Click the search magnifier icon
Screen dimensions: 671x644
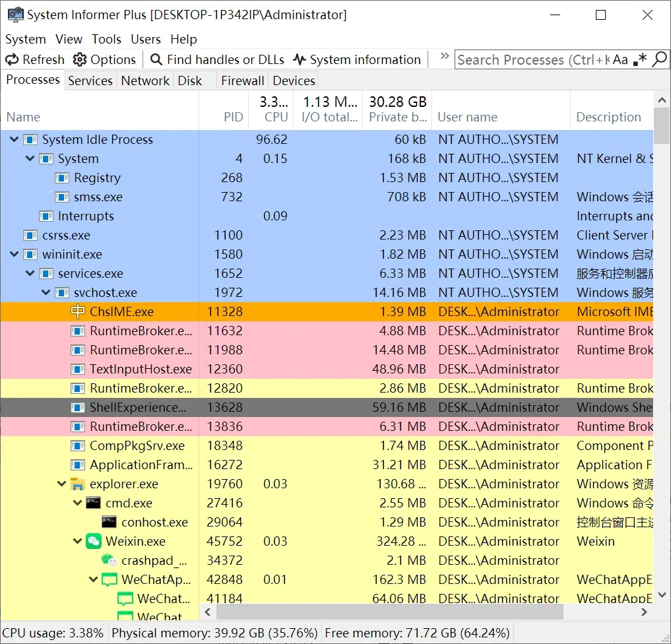[x=659, y=59]
